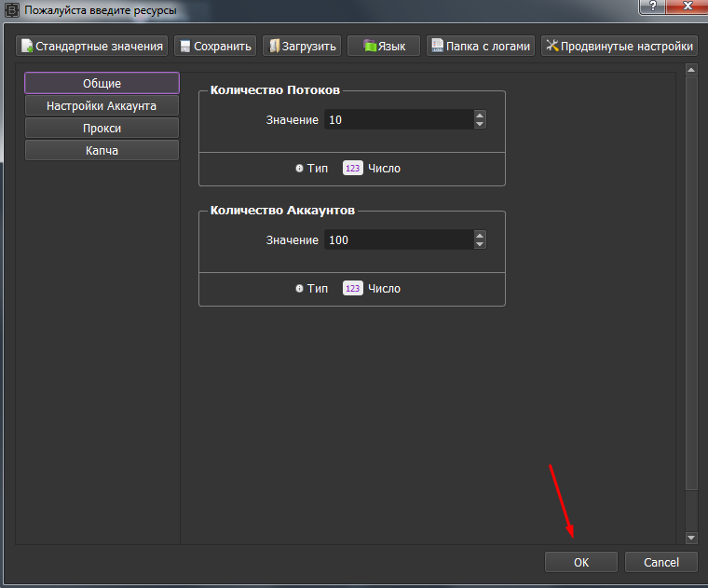Switch to the Настройки Аккаунта tab
This screenshot has width=708, height=588.
102,106
